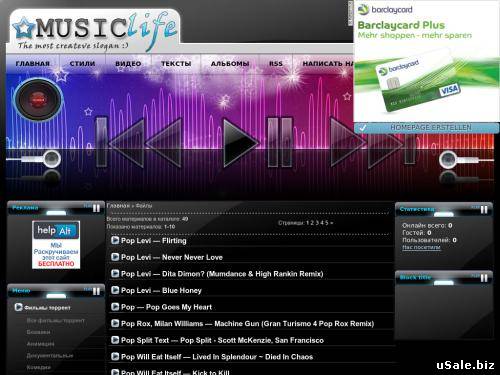Click the large pause bars in the banner
500x375 pixels.
tap(280, 142)
